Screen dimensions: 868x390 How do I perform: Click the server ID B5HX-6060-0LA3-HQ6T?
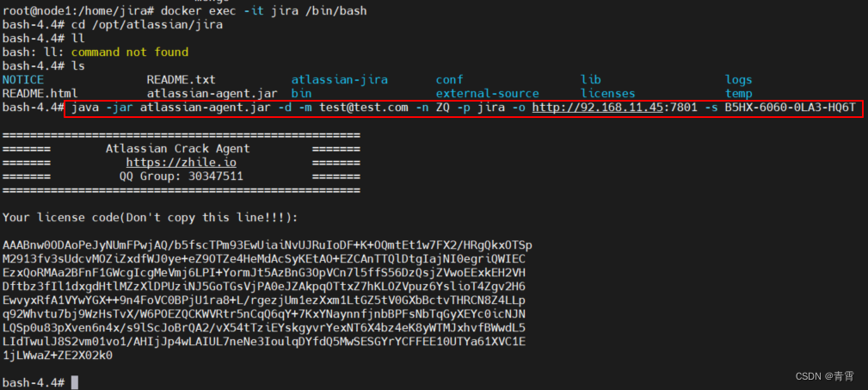click(x=791, y=107)
